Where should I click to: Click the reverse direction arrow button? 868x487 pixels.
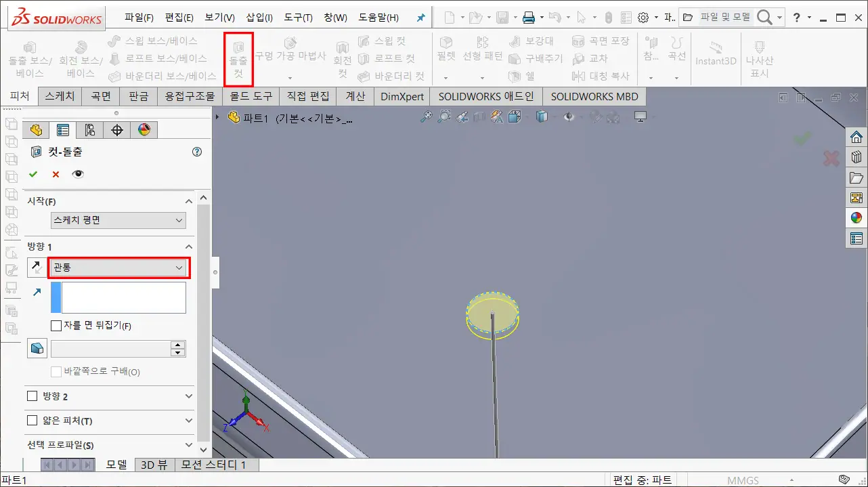pos(37,268)
